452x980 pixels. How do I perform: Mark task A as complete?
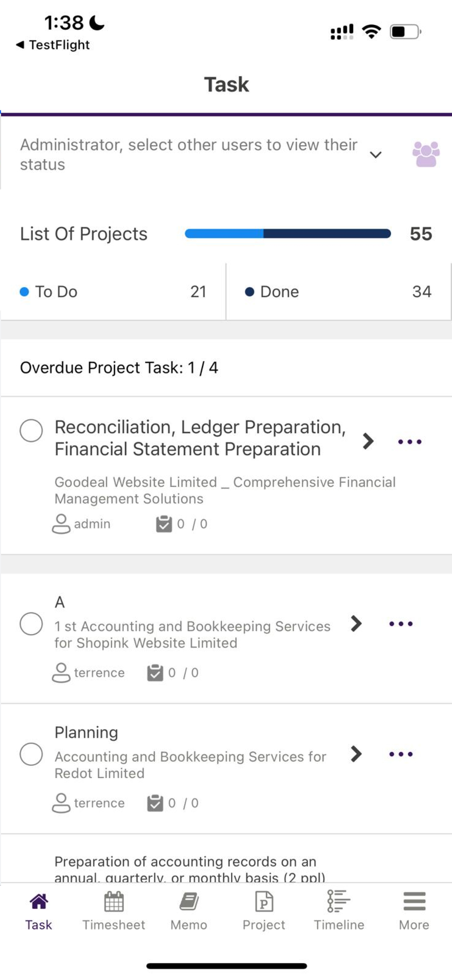tap(31, 624)
